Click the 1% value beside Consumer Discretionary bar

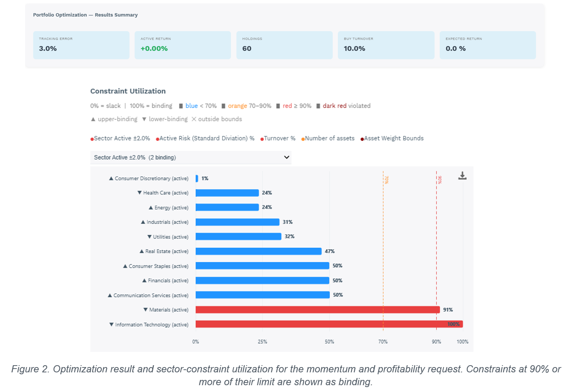coord(205,178)
